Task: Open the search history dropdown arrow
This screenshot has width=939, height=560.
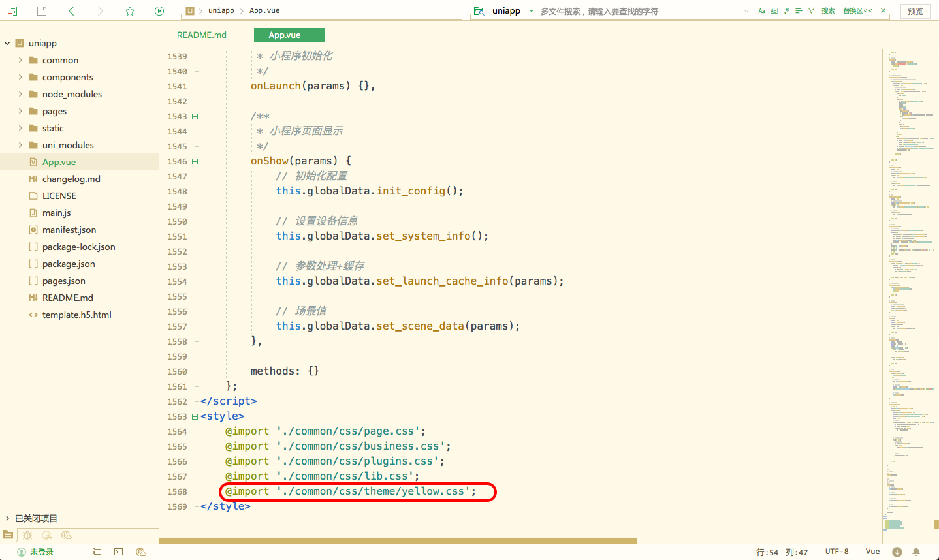Action: point(747,11)
